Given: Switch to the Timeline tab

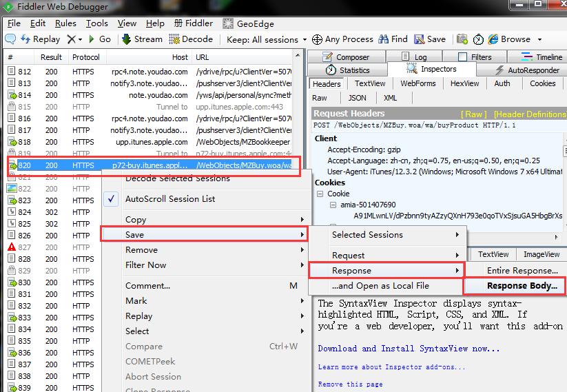Looking at the screenshot, I should [537, 57].
